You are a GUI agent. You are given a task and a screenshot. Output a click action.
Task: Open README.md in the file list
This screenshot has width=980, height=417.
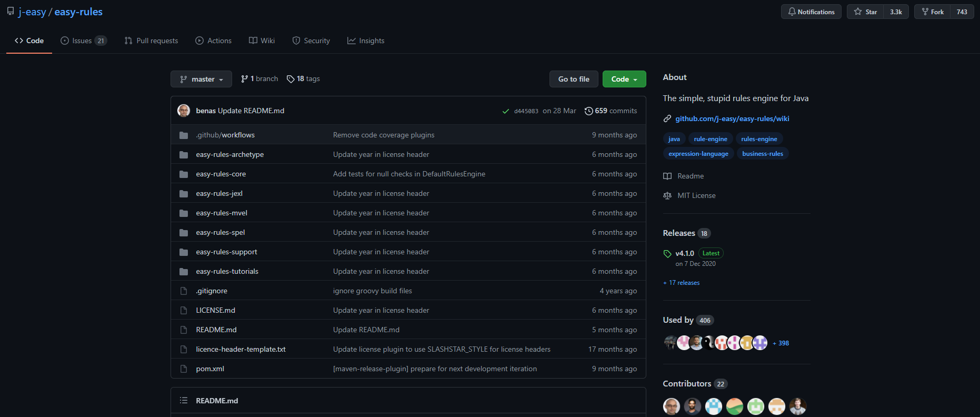pyautogui.click(x=216, y=330)
